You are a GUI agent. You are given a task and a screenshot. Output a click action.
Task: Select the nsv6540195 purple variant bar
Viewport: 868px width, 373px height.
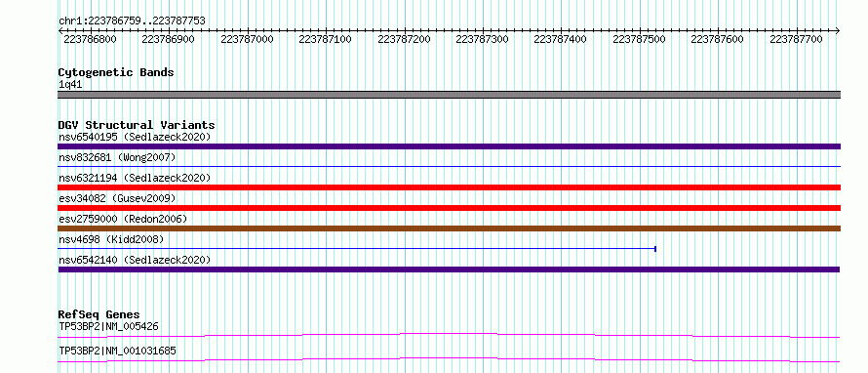[x=449, y=146]
